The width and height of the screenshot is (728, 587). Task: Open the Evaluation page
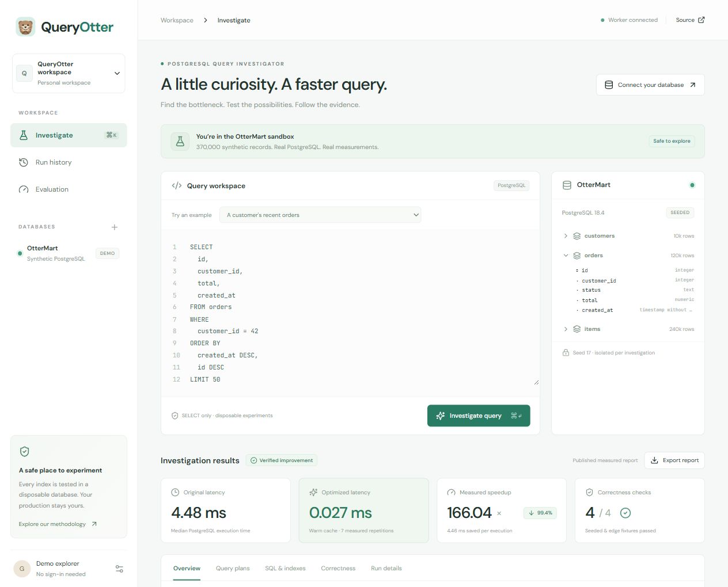[69, 189]
